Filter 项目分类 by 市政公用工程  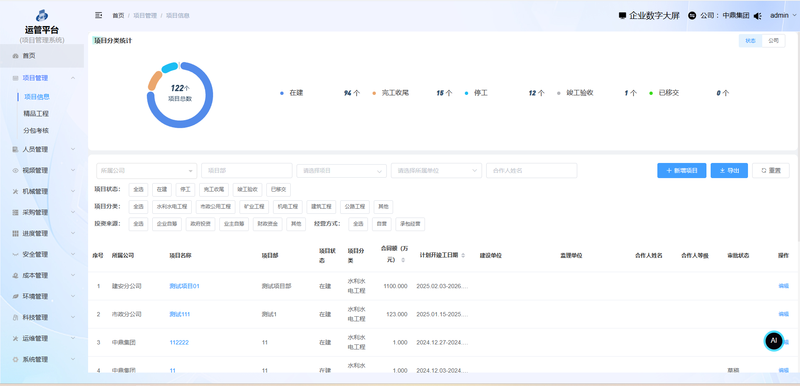point(216,207)
